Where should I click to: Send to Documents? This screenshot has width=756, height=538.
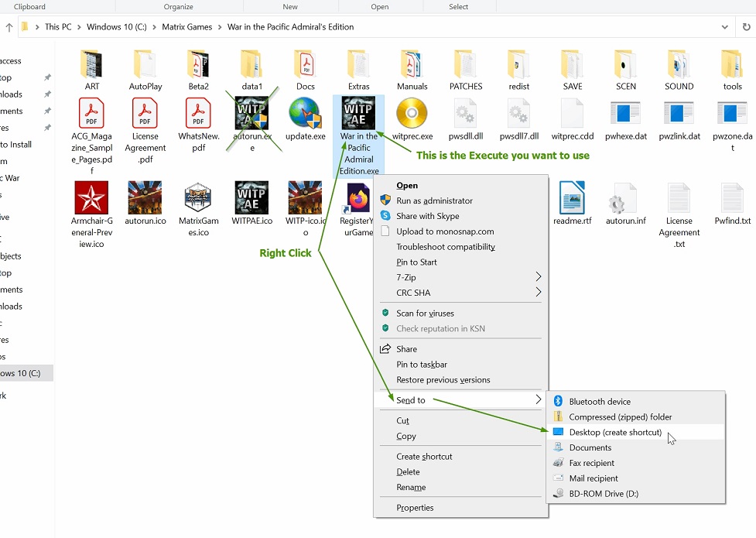coord(636,447)
